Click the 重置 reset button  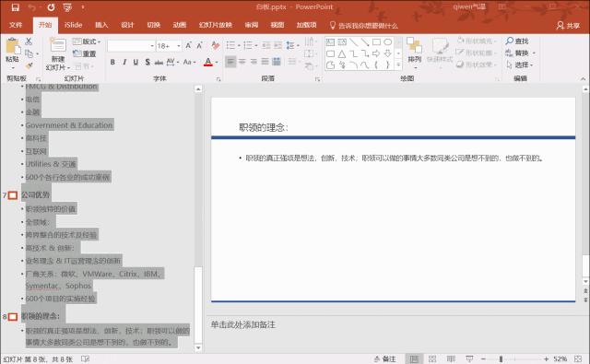(x=85, y=53)
